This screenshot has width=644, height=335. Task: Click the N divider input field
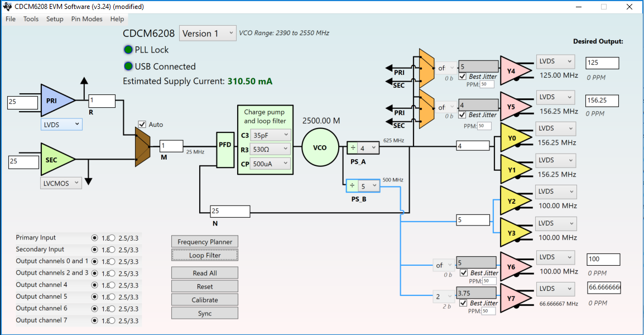230,211
